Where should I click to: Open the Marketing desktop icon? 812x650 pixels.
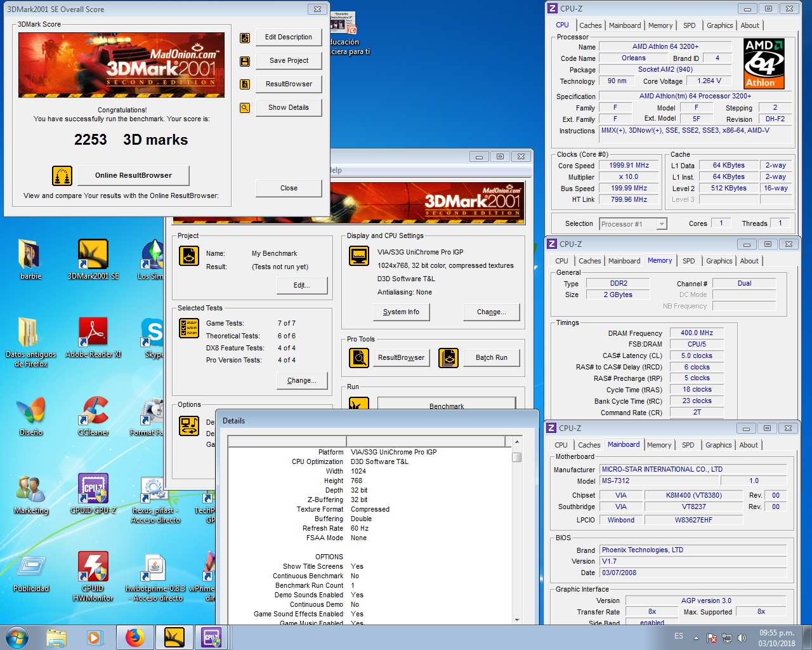(30, 494)
